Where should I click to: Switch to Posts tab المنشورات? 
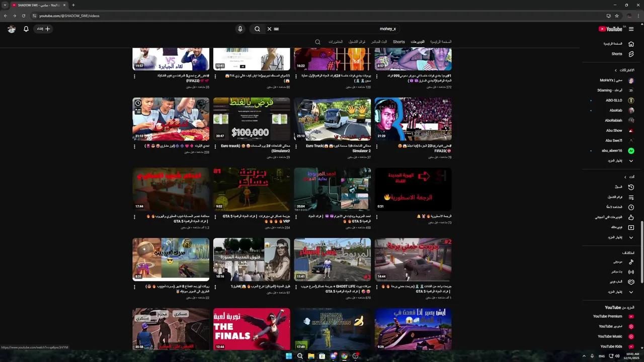[336, 42]
